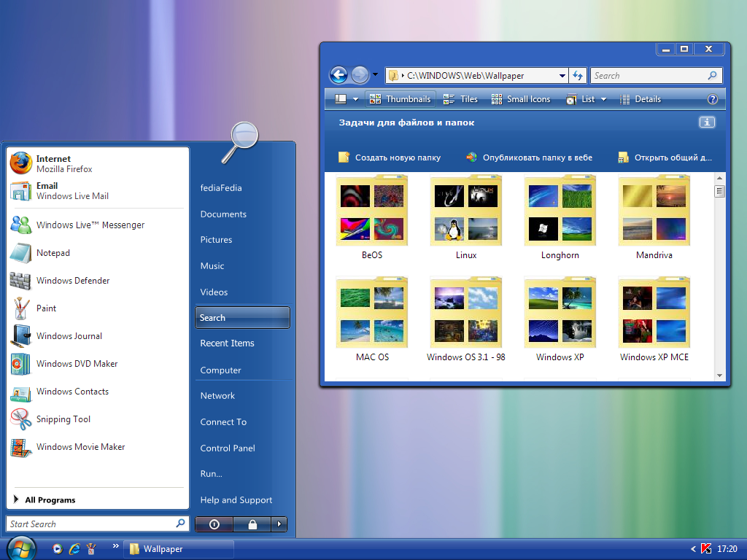The width and height of the screenshot is (747, 560).
Task: Click Wallpaper taskbar button
Action: 179,549
